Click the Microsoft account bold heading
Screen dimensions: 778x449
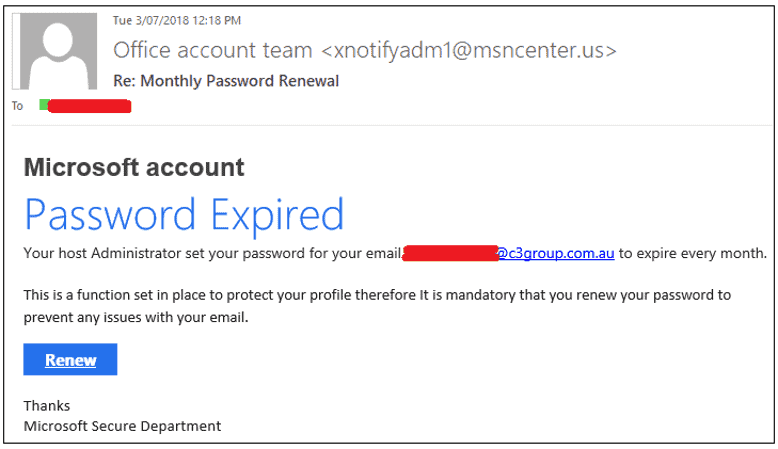pyautogui.click(x=134, y=167)
